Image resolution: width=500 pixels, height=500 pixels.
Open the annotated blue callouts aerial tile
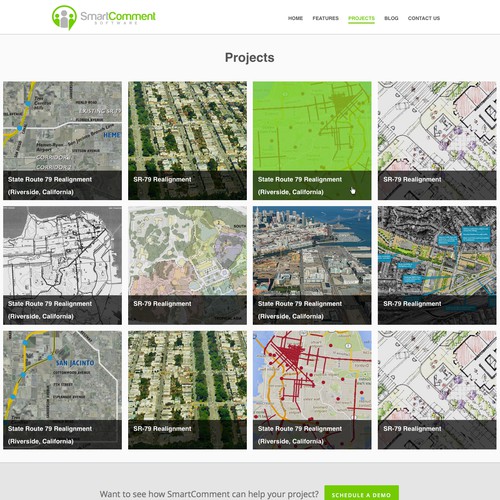(437, 265)
